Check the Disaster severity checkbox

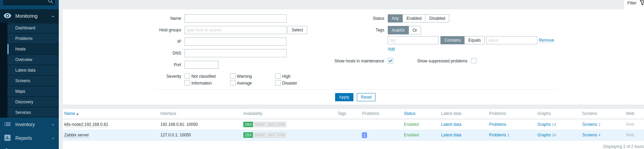click(278, 83)
